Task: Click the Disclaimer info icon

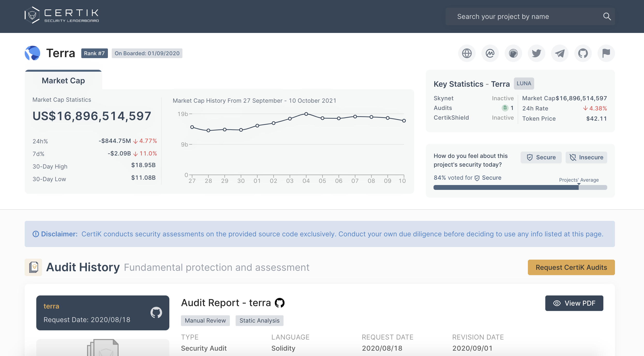Action: point(36,234)
